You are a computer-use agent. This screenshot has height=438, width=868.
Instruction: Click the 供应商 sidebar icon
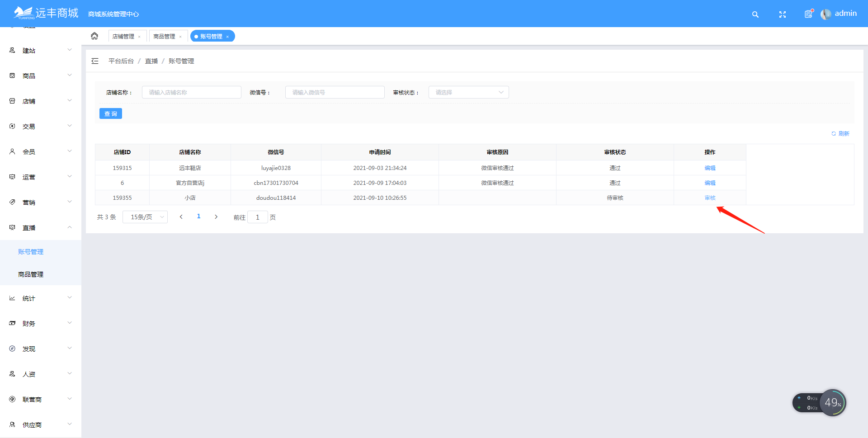12,424
